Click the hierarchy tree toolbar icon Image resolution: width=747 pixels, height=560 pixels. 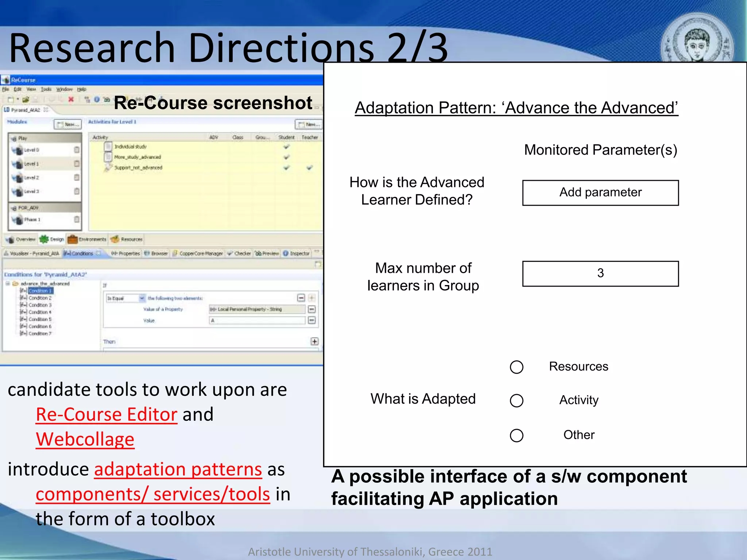click(87, 99)
